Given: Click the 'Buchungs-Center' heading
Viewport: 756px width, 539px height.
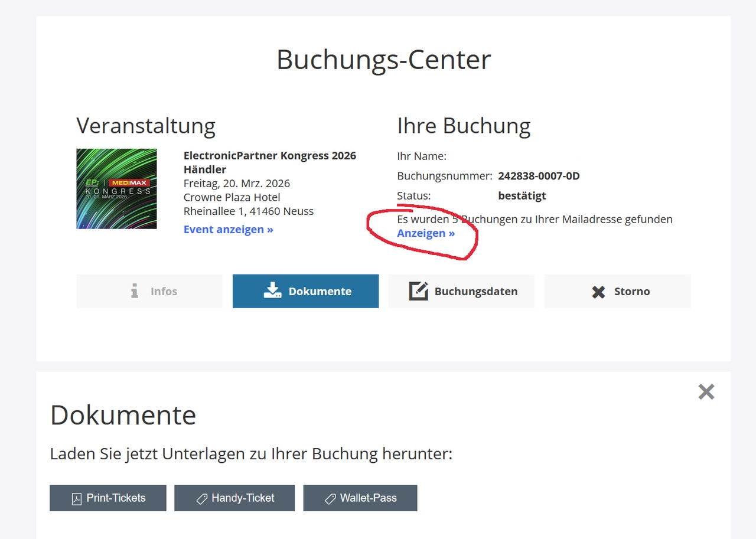Looking at the screenshot, I should pyautogui.click(x=384, y=60).
